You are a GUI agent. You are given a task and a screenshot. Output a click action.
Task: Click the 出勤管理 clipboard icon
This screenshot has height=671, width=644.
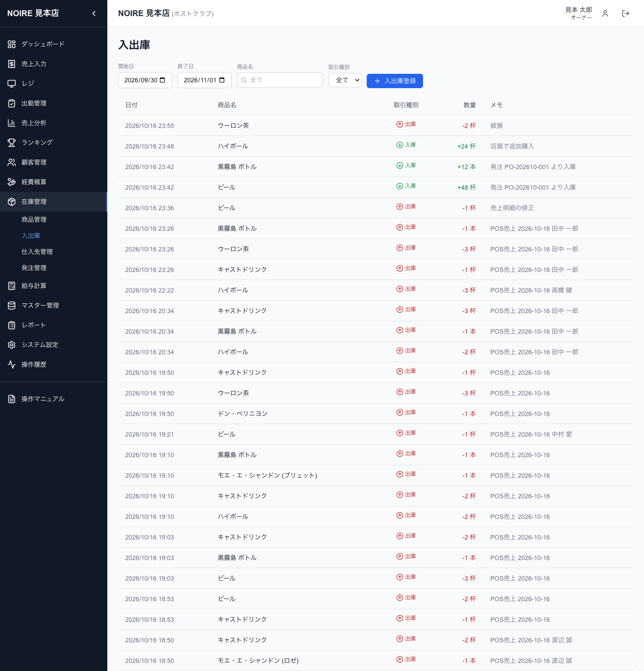12,103
